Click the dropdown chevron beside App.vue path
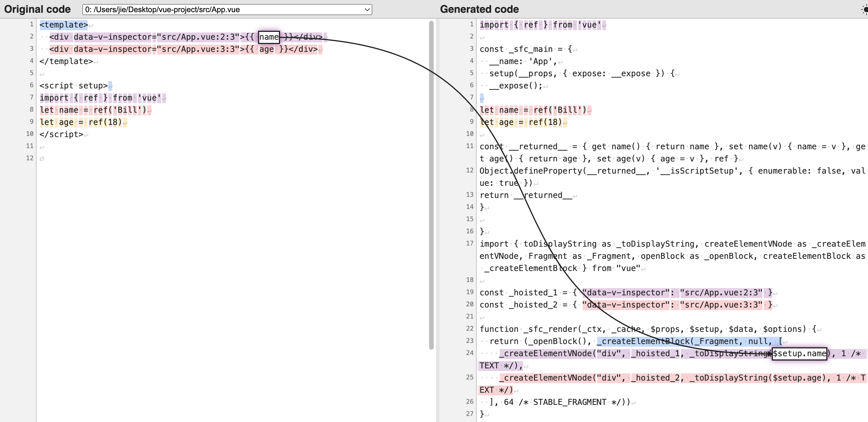The image size is (868, 422). click(x=367, y=10)
